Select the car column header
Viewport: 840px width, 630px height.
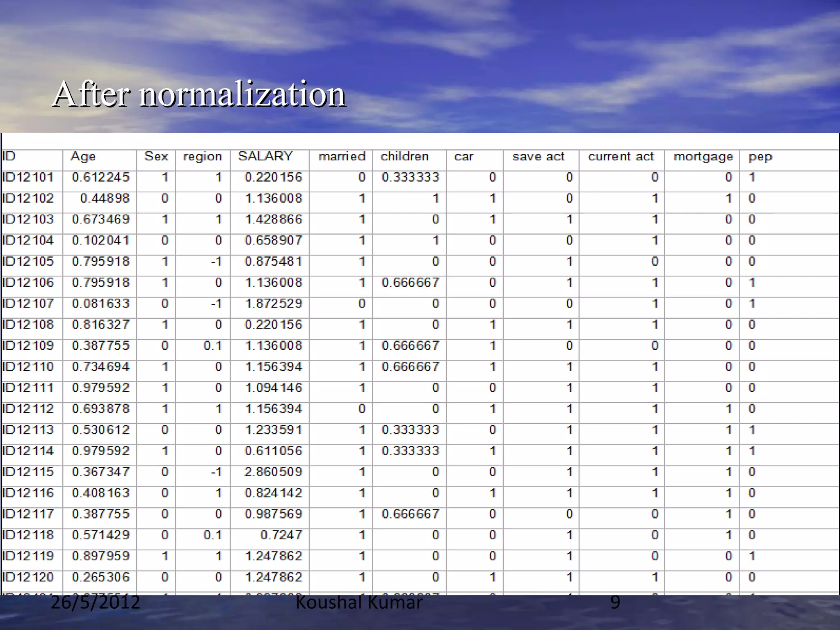click(464, 157)
